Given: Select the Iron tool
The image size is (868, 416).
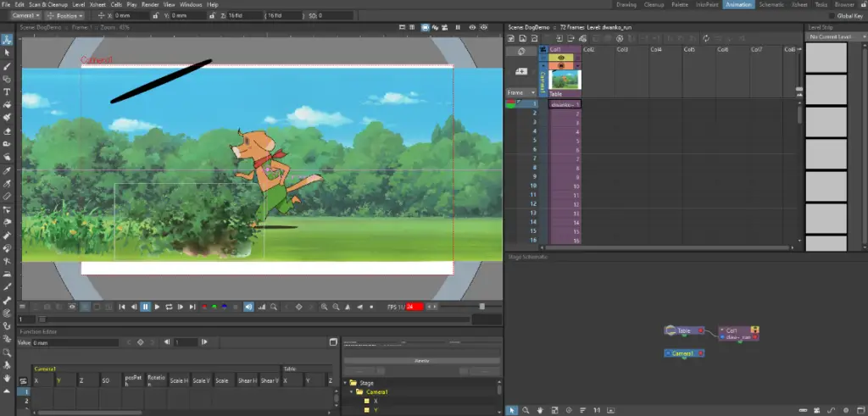Looking at the screenshot, I should (x=7, y=274).
